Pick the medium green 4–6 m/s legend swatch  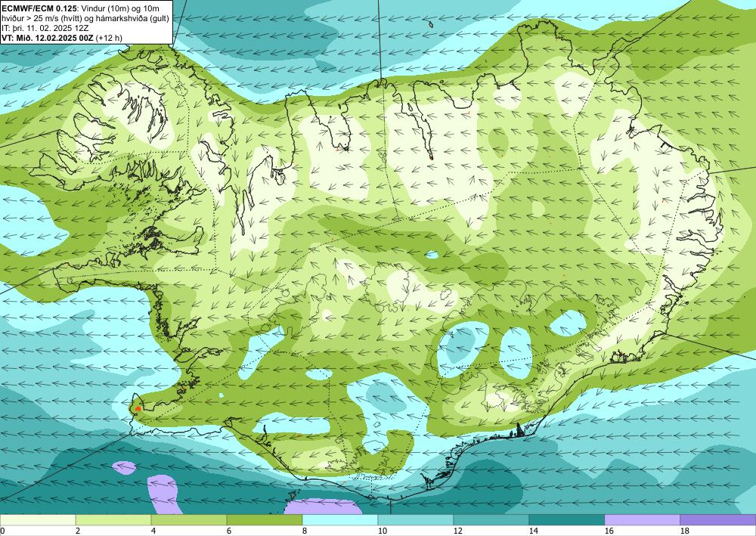click(x=189, y=519)
